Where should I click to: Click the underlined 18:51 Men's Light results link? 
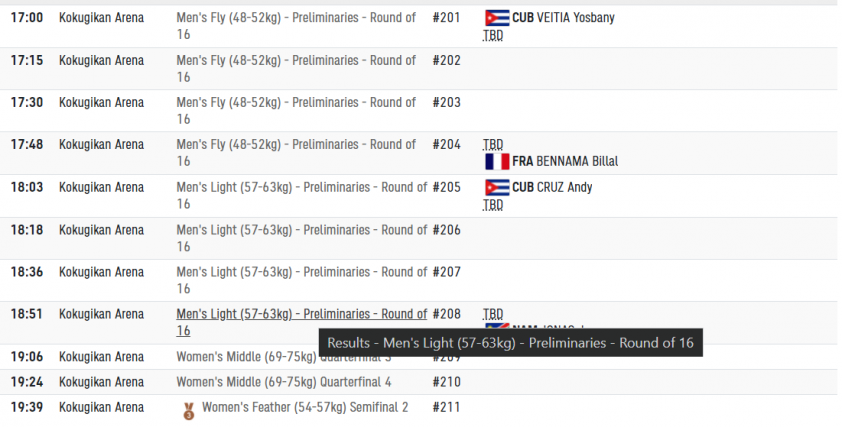302,322
